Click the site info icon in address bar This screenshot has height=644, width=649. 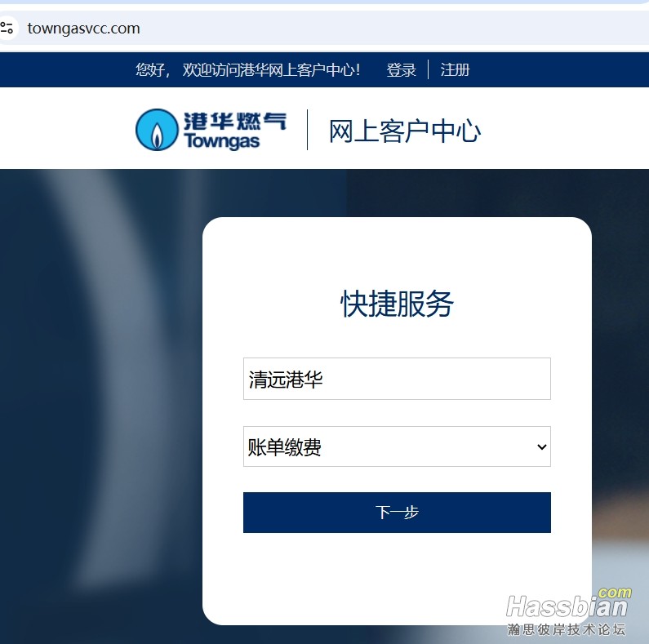click(7, 28)
